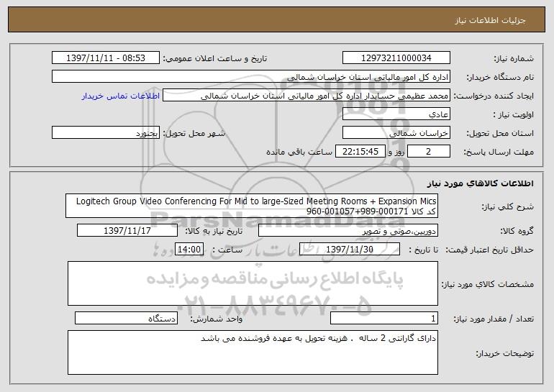The height and width of the screenshot is (392, 554).
Task: Click the label شرح کلی نیاز
Action: pos(508,206)
